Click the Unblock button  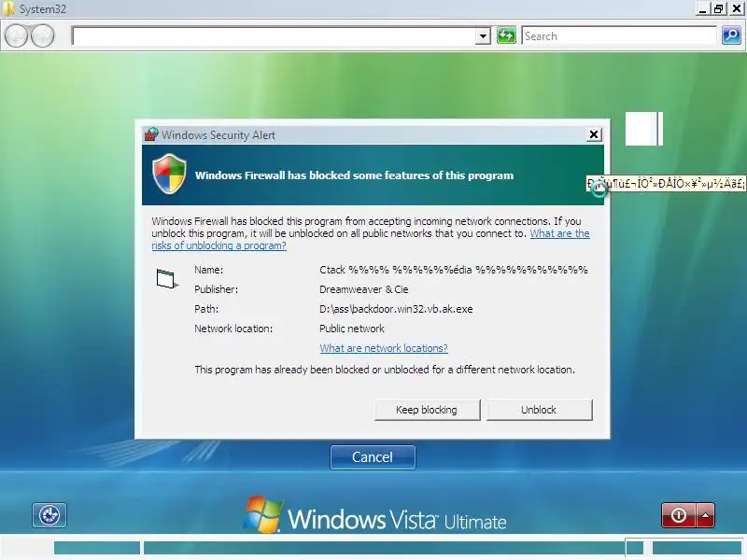(539, 410)
